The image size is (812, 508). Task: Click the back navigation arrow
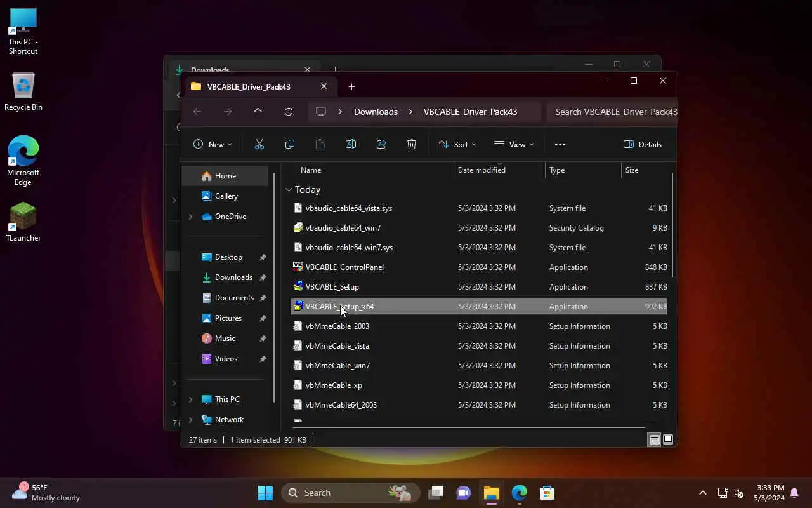(x=197, y=112)
